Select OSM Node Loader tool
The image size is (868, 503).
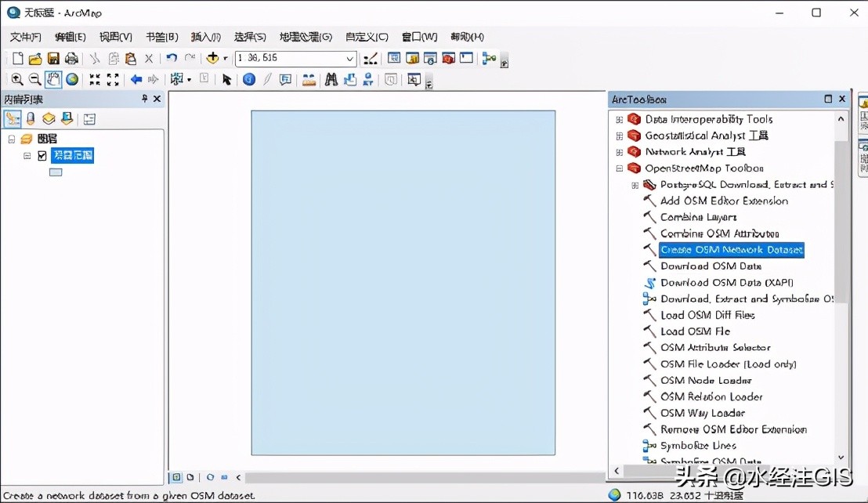pyautogui.click(x=706, y=380)
